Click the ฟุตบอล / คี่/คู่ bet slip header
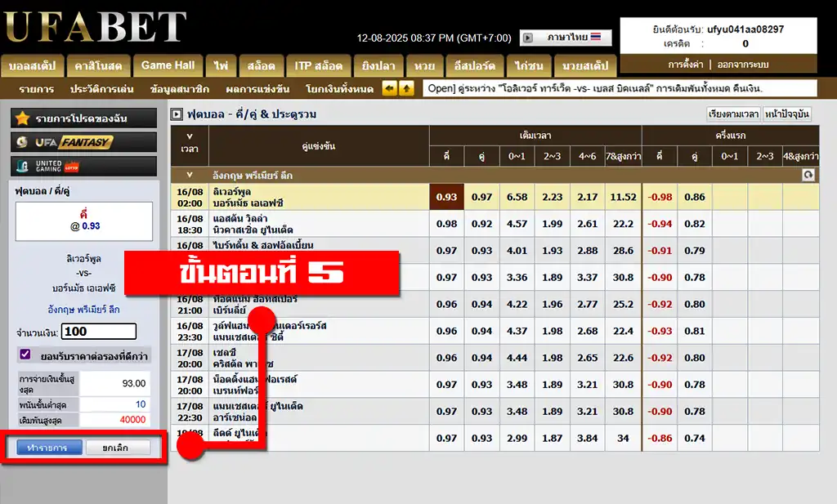837x504 pixels. pos(43,191)
